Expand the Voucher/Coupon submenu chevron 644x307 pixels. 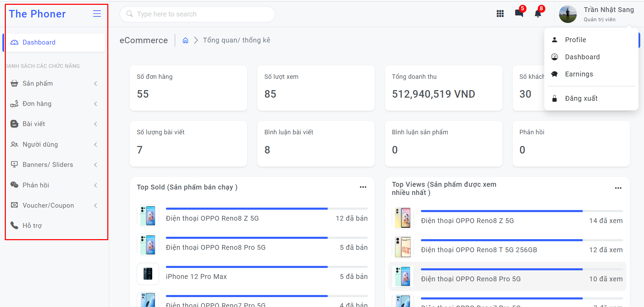click(96, 206)
